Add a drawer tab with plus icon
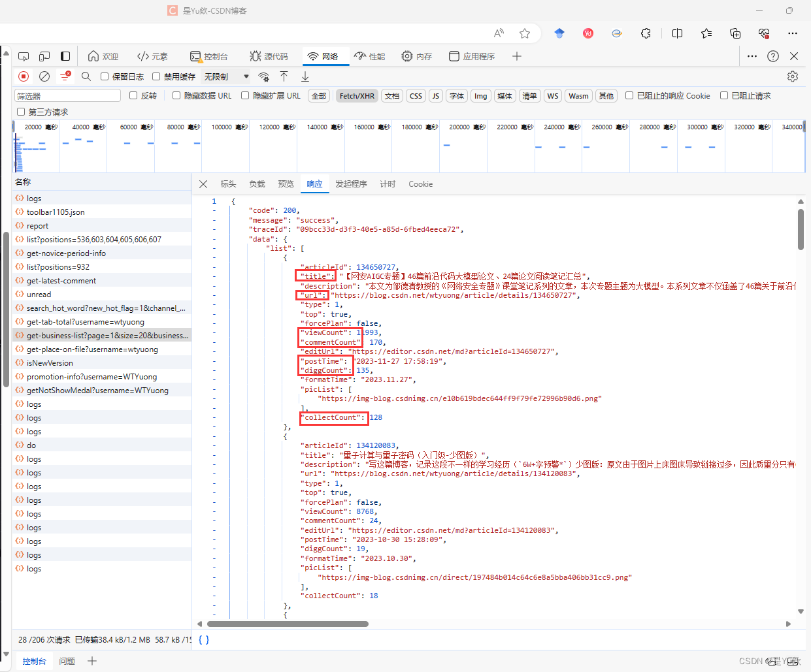Image resolution: width=811 pixels, height=672 pixels. pos(92,661)
